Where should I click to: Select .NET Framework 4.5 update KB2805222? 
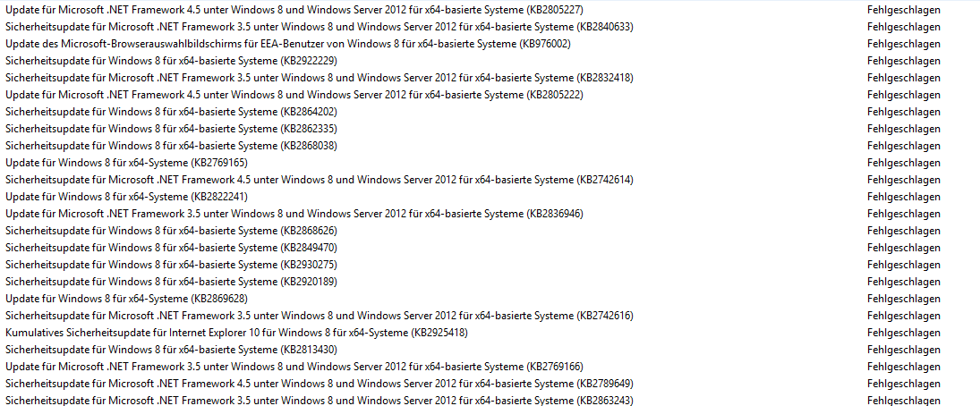point(294,95)
